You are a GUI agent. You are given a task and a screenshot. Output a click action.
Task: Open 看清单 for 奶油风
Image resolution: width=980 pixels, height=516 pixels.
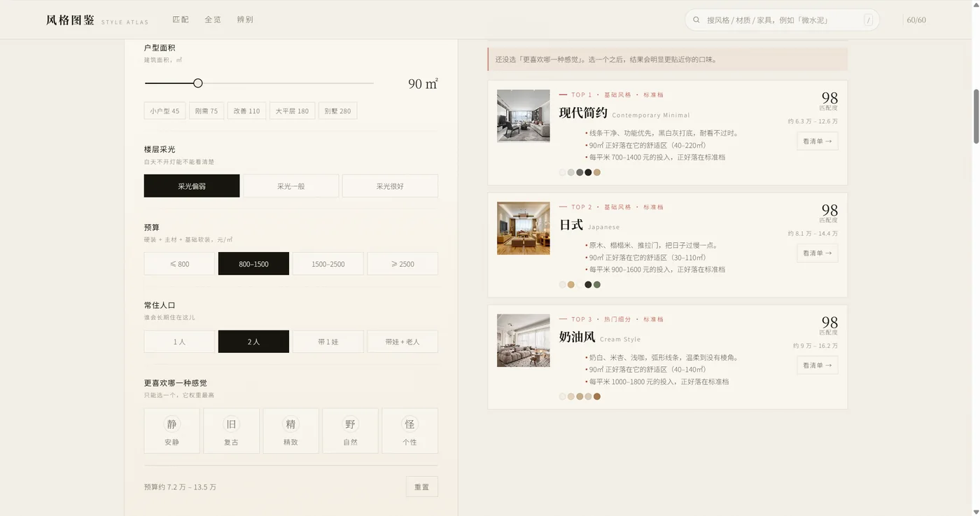click(x=817, y=365)
